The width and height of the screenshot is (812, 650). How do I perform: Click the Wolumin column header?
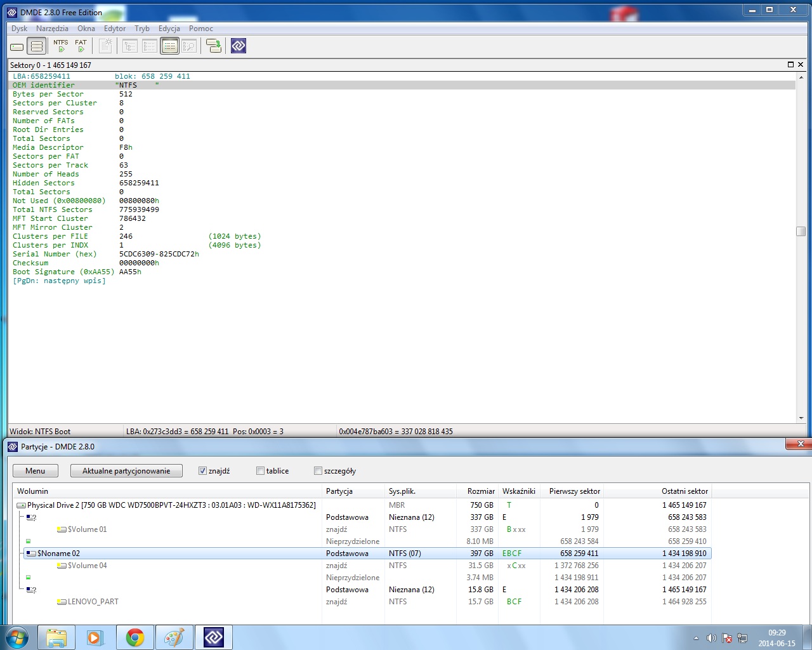(167, 491)
